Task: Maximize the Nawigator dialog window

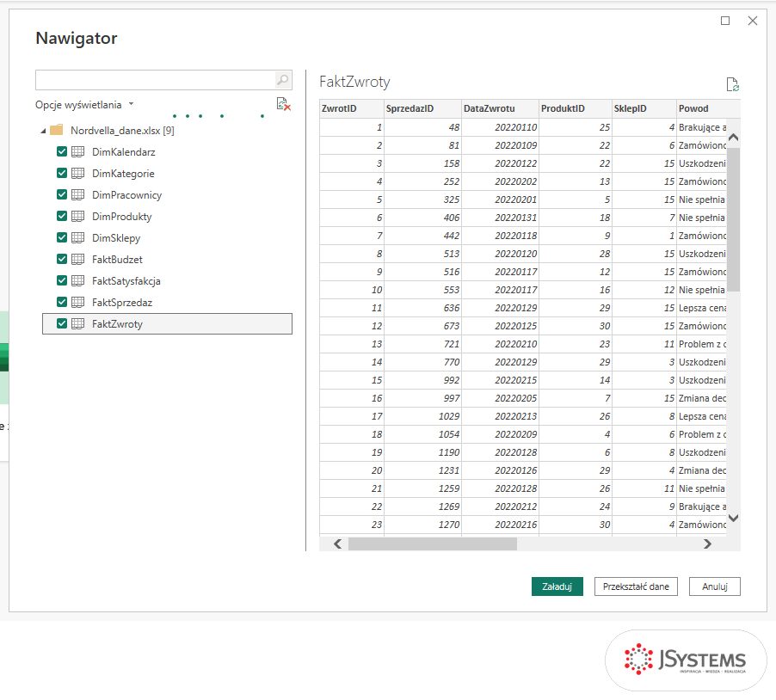Action: pos(725,21)
